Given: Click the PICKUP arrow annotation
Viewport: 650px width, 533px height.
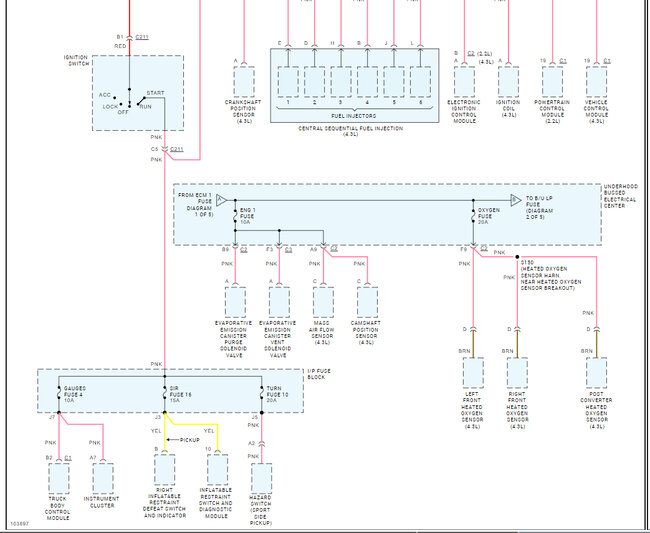Looking at the screenshot, I should click(184, 440).
